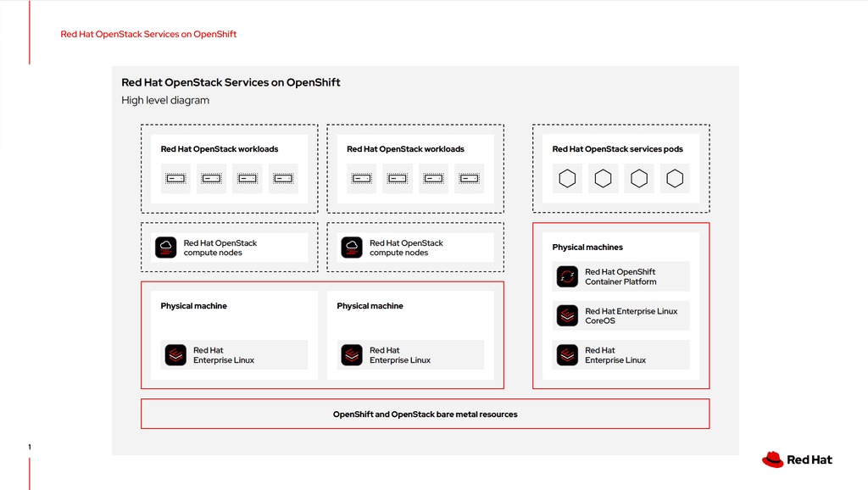Click the Red Hat fedora logo
This screenshot has width=868, height=490.
pos(772,459)
